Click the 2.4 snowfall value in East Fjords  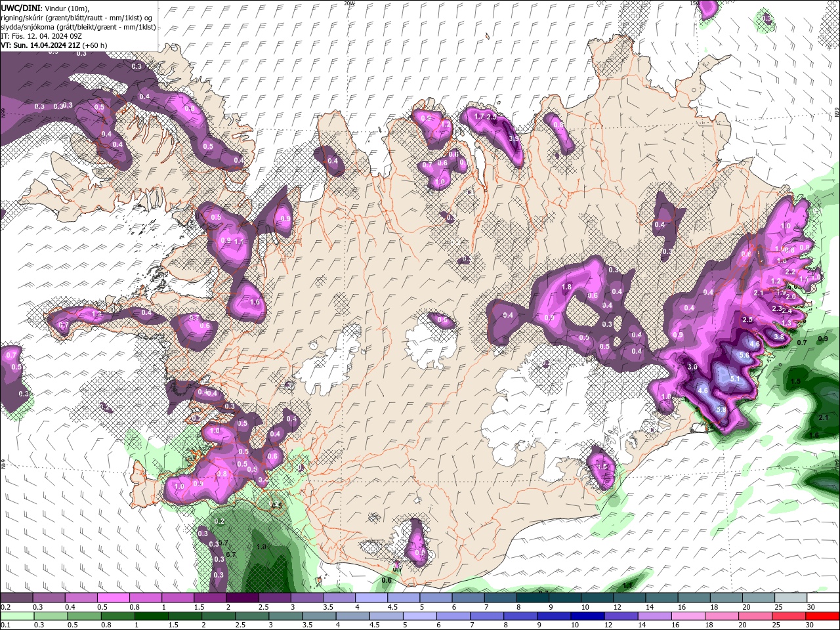[x=787, y=311]
